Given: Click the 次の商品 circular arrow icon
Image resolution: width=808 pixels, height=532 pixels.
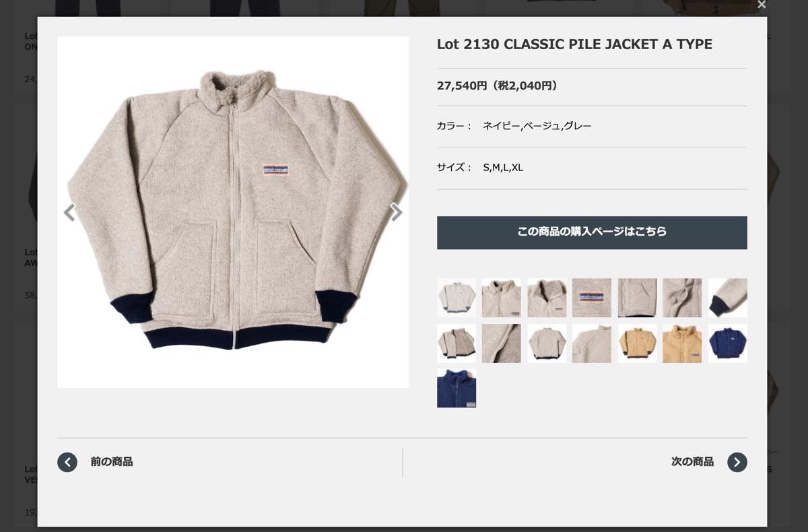Looking at the screenshot, I should [x=737, y=462].
